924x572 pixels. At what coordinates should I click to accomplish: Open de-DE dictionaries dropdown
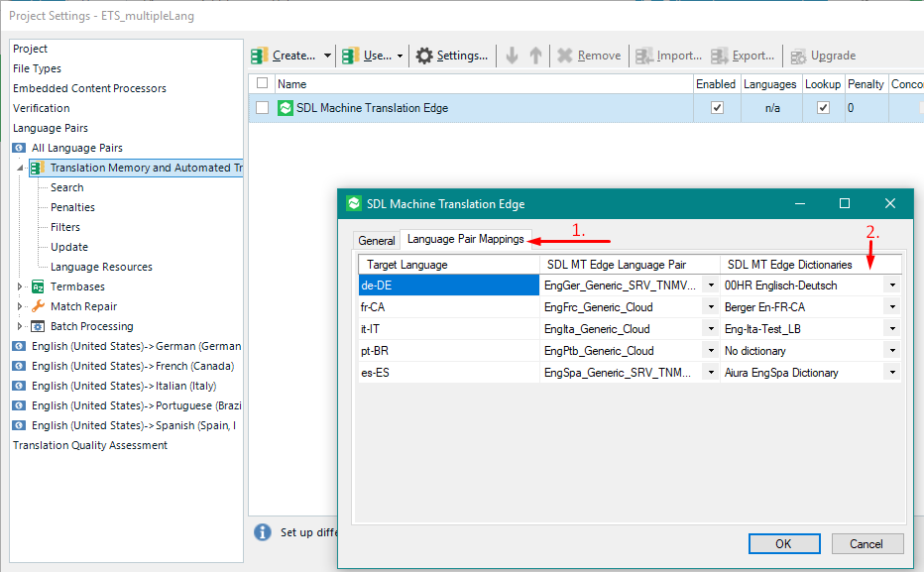click(x=892, y=286)
